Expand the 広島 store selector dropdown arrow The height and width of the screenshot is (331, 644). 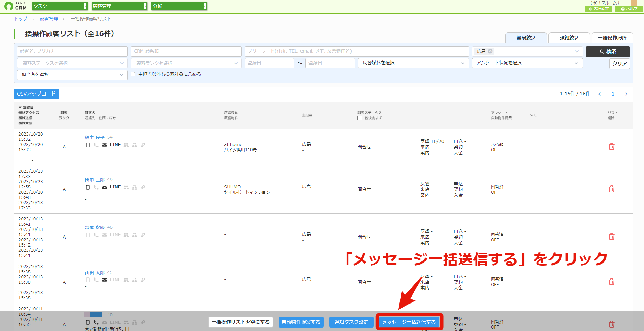click(x=577, y=51)
